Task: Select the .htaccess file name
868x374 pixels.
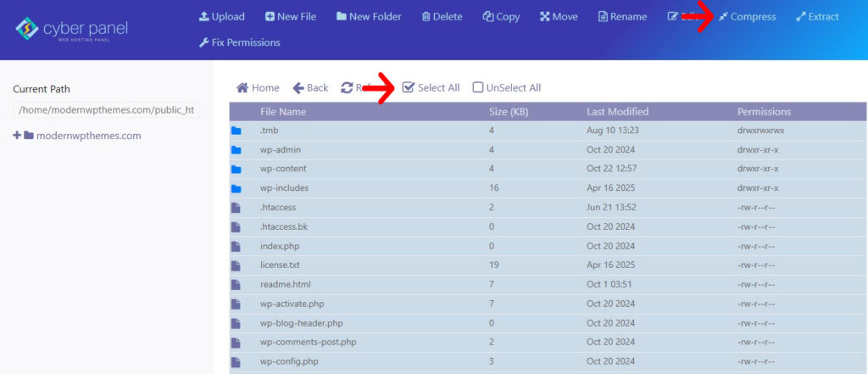Action: click(278, 207)
